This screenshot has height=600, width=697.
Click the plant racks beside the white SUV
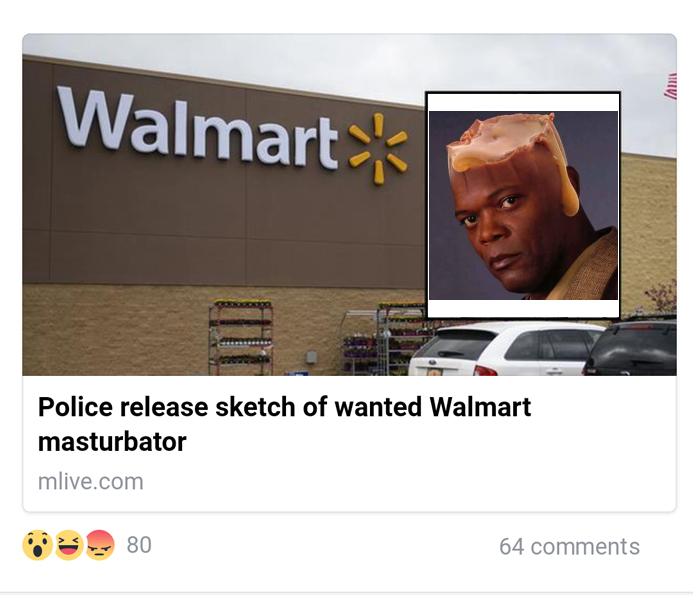point(383,340)
